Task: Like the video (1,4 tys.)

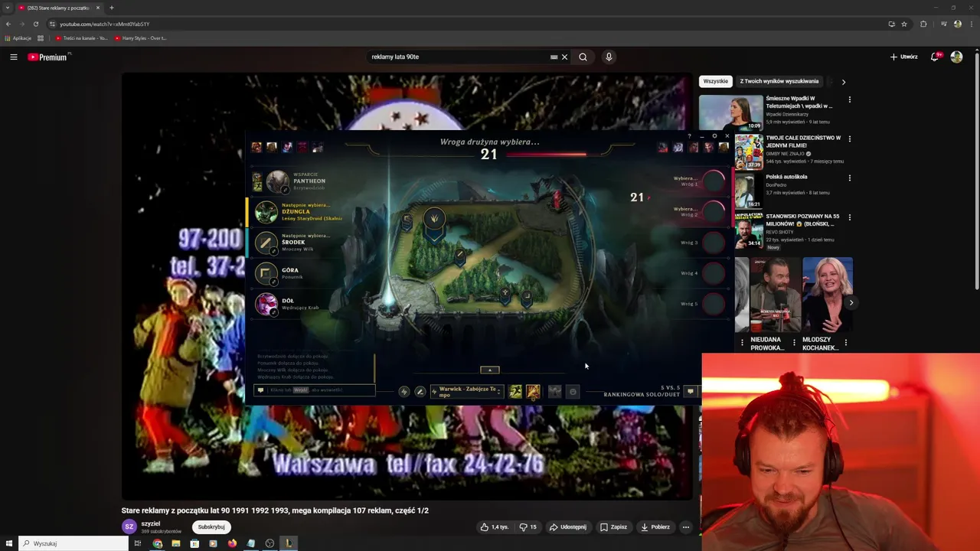Action: tap(494, 527)
